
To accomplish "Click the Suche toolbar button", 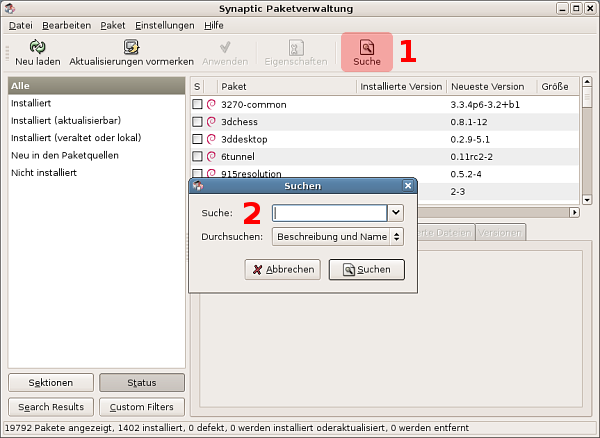I will pyautogui.click(x=367, y=52).
